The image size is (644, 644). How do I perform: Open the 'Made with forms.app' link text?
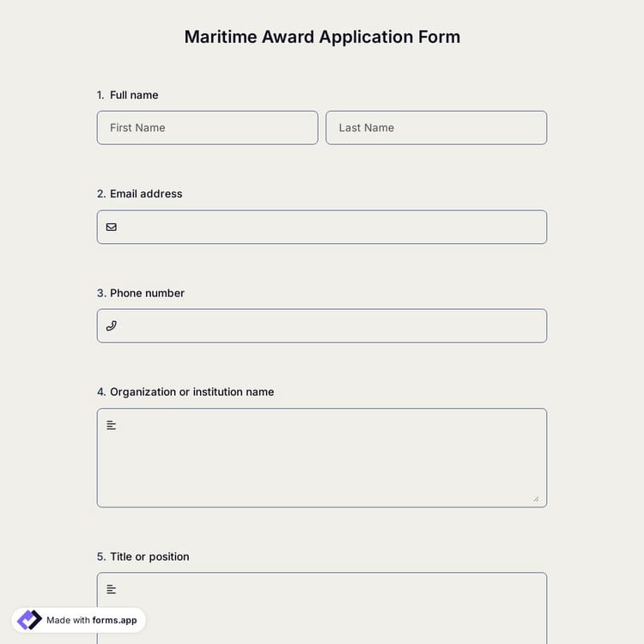pos(91,620)
